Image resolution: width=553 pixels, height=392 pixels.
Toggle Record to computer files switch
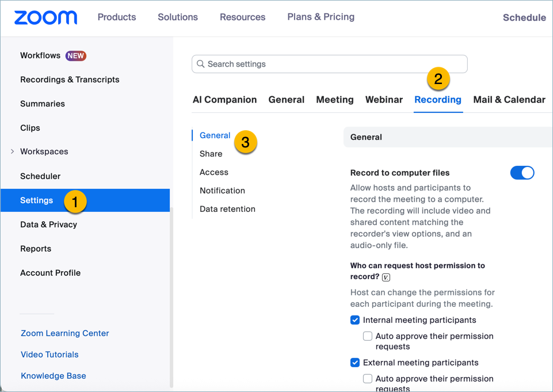[522, 173]
